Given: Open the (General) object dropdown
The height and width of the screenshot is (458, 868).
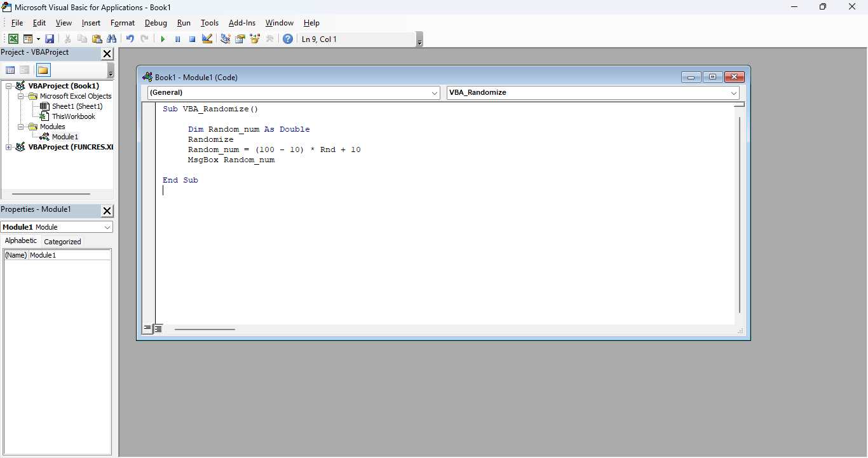Looking at the screenshot, I should [435, 92].
